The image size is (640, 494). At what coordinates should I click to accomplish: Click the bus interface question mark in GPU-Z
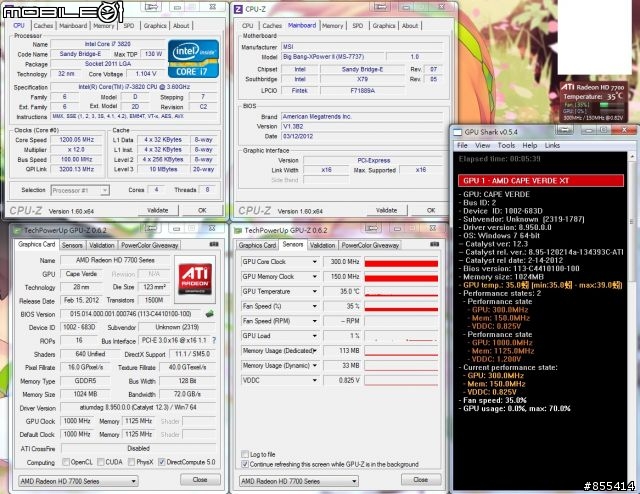pos(214,340)
